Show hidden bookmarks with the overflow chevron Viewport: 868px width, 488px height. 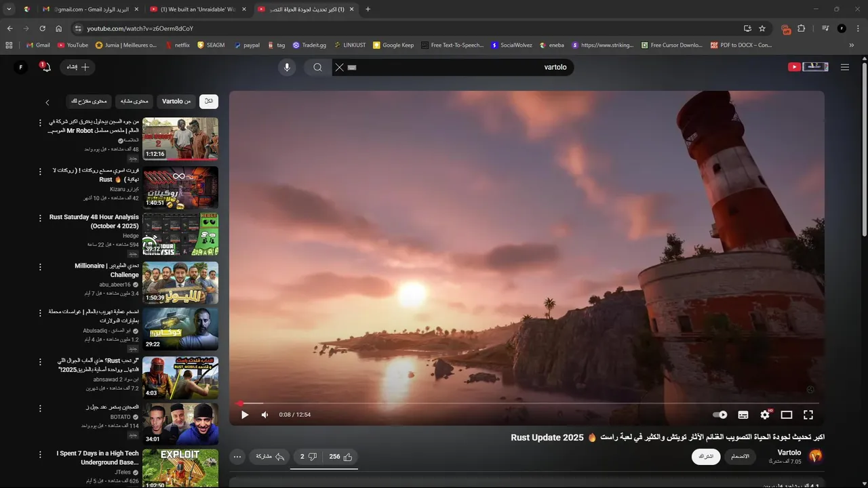(x=852, y=45)
